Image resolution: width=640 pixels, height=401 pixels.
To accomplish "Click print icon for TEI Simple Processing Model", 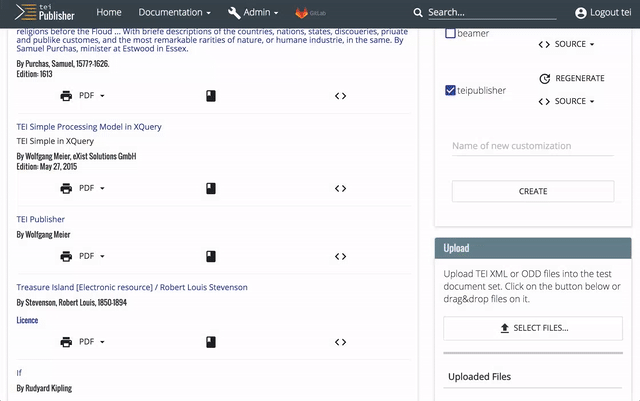I will [x=66, y=189].
